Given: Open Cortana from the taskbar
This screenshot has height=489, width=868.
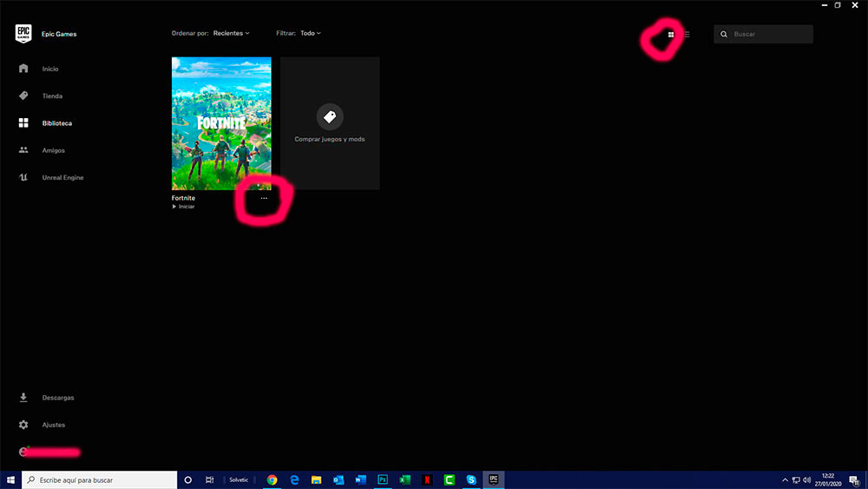Looking at the screenshot, I should click(187, 479).
